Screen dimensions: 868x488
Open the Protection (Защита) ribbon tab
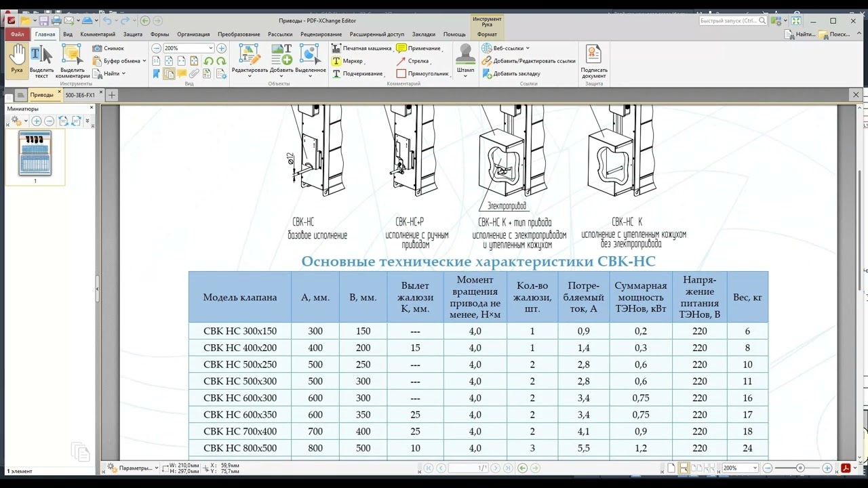tap(133, 34)
